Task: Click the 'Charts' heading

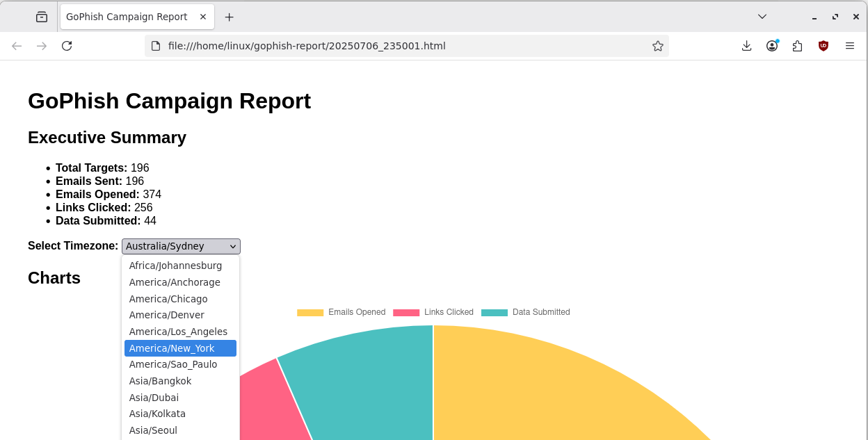Action: (54, 278)
